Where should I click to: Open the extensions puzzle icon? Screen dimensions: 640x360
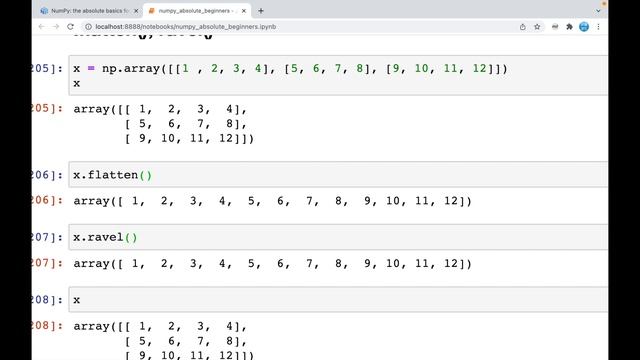[569, 27]
